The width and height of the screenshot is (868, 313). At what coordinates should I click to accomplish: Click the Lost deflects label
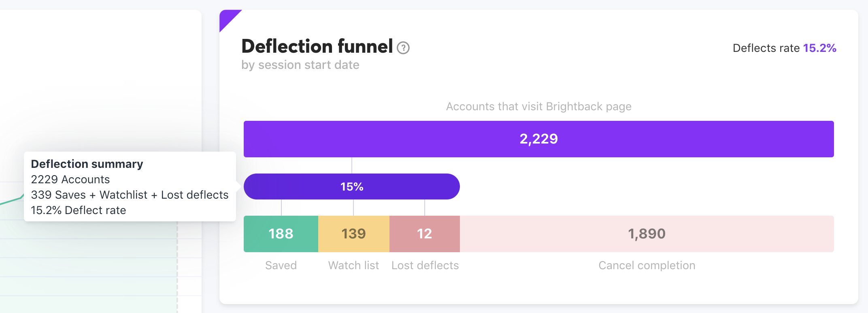tap(425, 265)
